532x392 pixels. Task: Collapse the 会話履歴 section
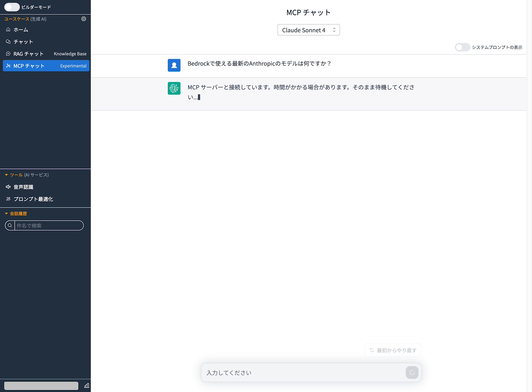[x=6, y=213]
